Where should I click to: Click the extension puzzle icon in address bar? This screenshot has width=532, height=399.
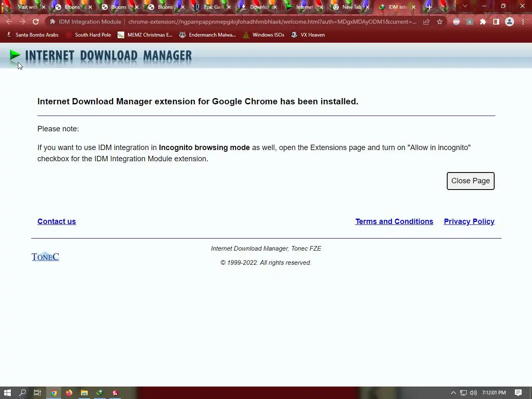pyautogui.click(x=52, y=22)
